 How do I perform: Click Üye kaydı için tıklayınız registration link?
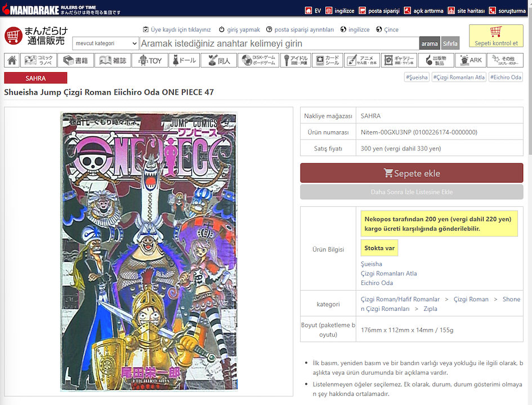177,29
